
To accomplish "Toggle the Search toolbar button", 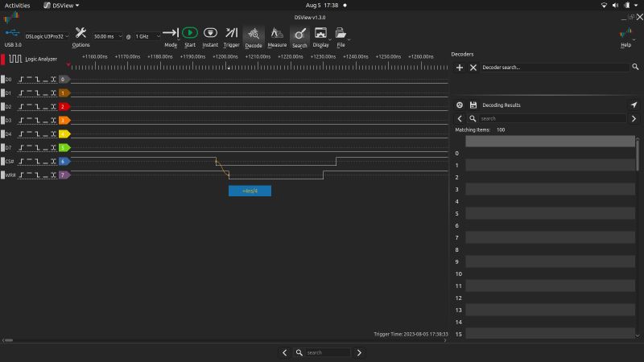I will click(299, 37).
